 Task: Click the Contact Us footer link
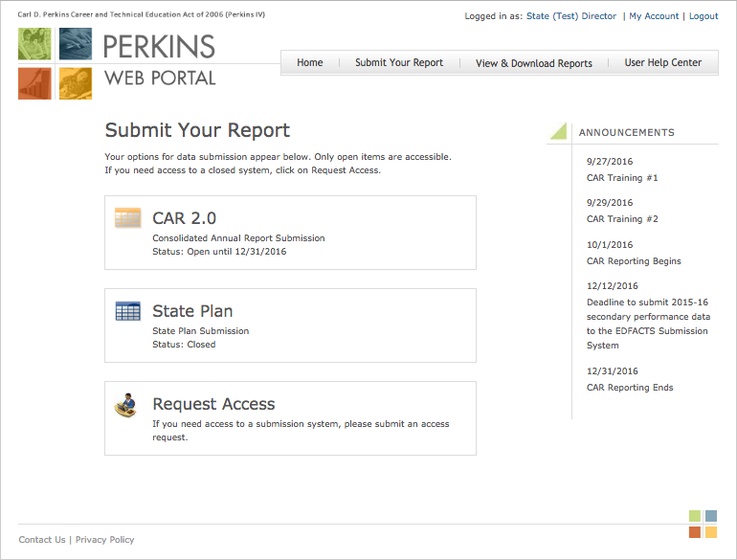(42, 540)
